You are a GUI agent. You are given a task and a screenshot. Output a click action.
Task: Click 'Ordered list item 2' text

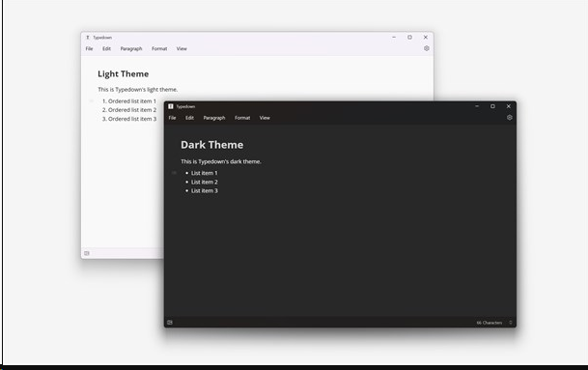coord(132,110)
